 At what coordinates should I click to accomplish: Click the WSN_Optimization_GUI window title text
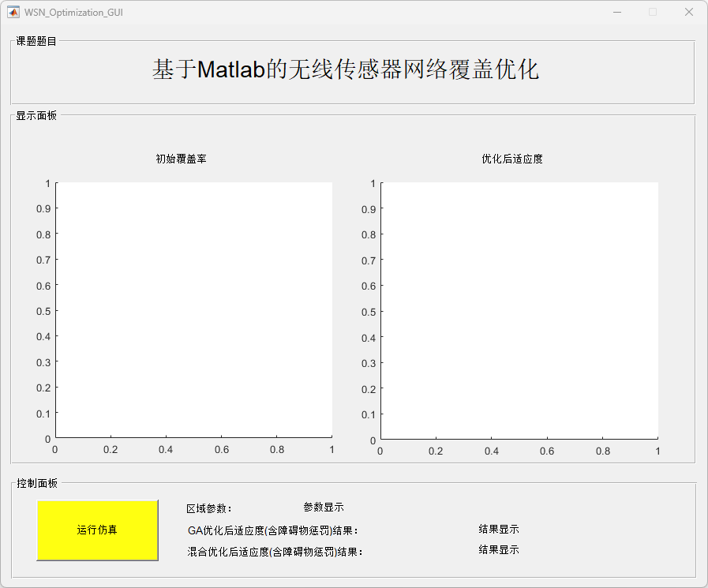pos(73,13)
